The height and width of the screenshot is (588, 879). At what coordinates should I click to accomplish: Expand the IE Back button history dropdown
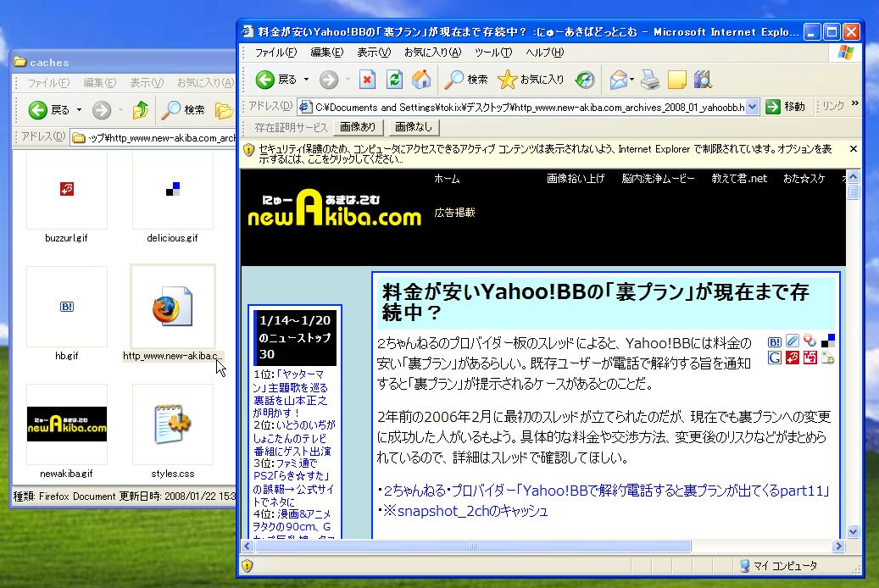click(306, 80)
